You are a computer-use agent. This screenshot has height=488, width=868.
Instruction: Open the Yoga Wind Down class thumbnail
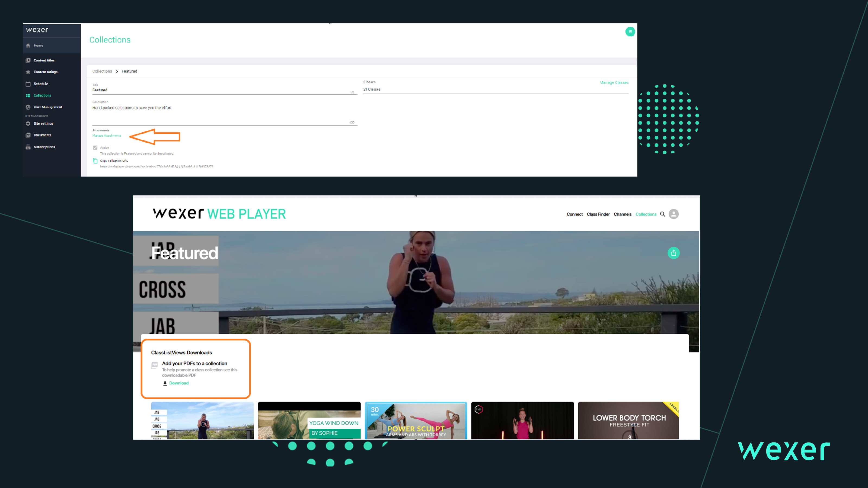tap(309, 420)
